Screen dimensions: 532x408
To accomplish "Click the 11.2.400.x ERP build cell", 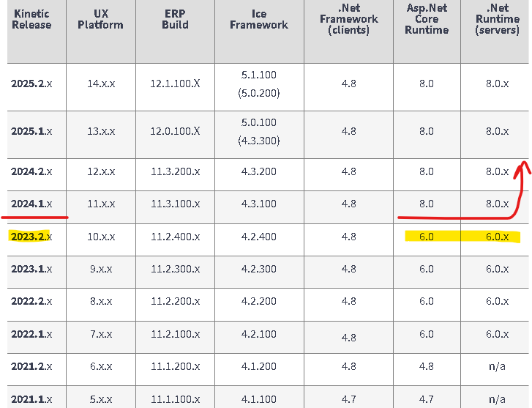I will pos(175,237).
